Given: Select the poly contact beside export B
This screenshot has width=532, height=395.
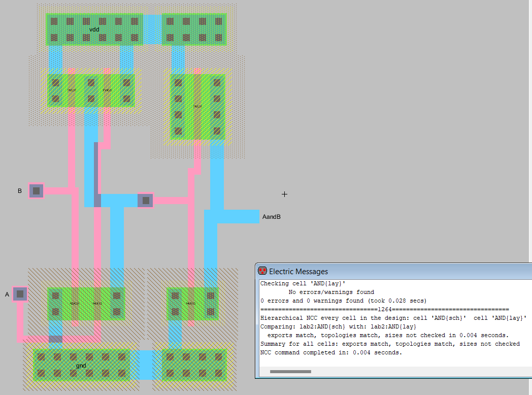Looking at the screenshot, I should (x=37, y=191).
